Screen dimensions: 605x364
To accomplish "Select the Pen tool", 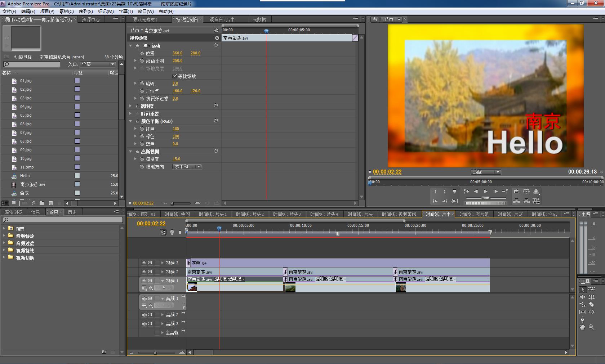I will (582, 320).
